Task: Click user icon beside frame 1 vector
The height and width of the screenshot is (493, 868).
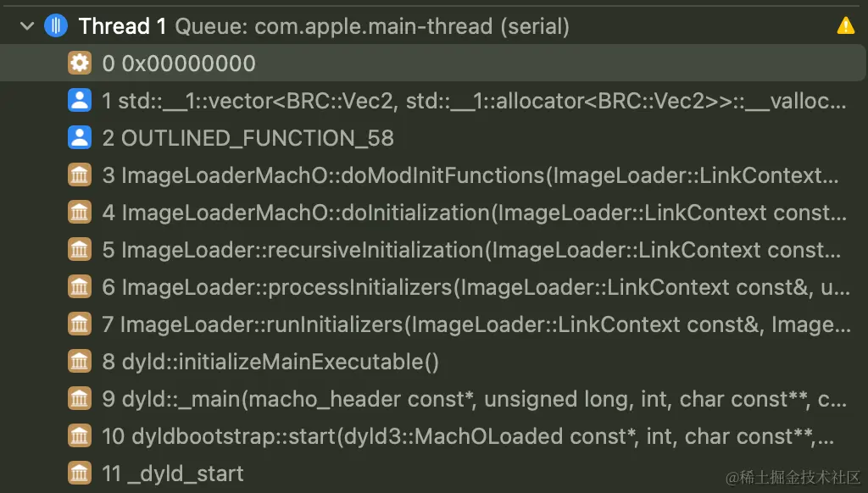Action: (80, 101)
